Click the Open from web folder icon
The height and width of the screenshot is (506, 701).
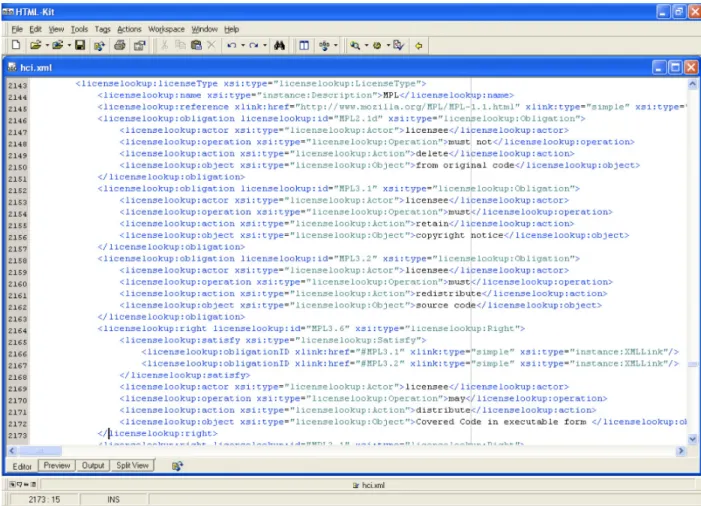click(57, 45)
